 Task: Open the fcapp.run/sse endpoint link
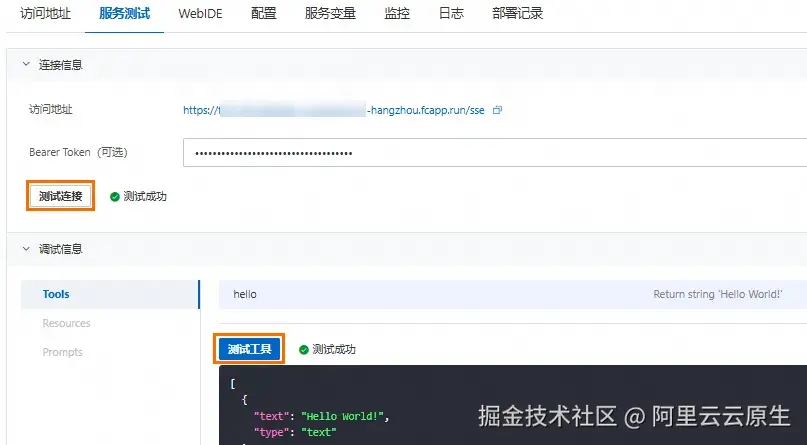[x=334, y=110]
